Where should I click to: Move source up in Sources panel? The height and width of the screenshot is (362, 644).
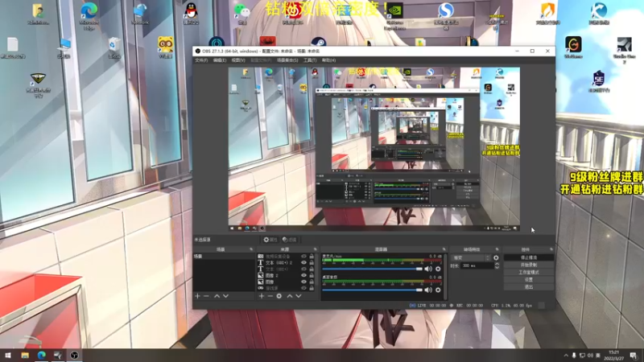290,296
